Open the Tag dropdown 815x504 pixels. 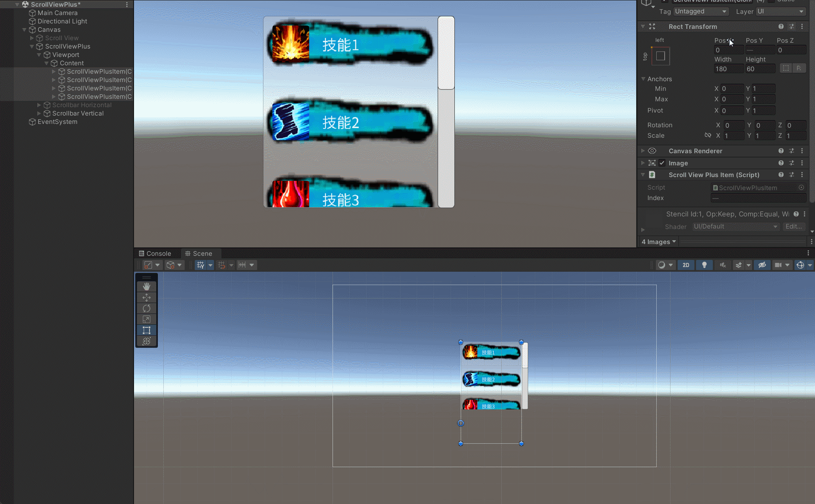click(x=701, y=12)
